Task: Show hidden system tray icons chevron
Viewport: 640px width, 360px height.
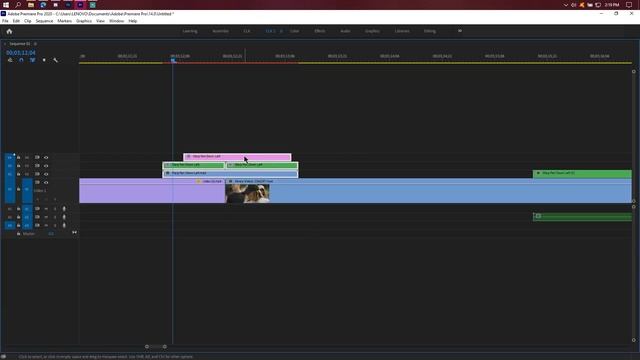Action: coord(565,5)
